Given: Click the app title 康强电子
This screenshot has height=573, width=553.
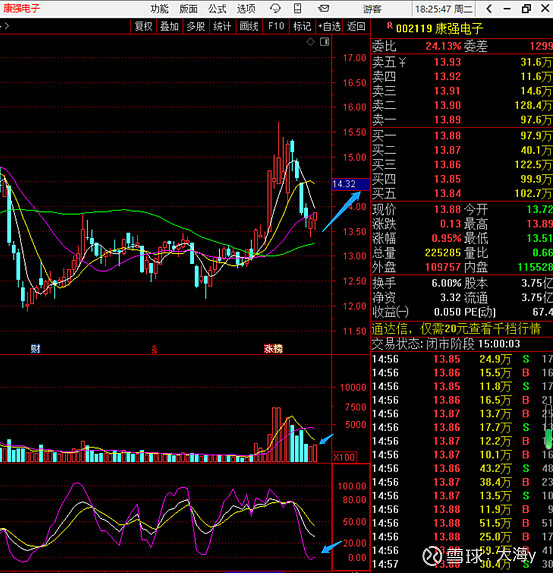Looking at the screenshot, I should 22,8.
